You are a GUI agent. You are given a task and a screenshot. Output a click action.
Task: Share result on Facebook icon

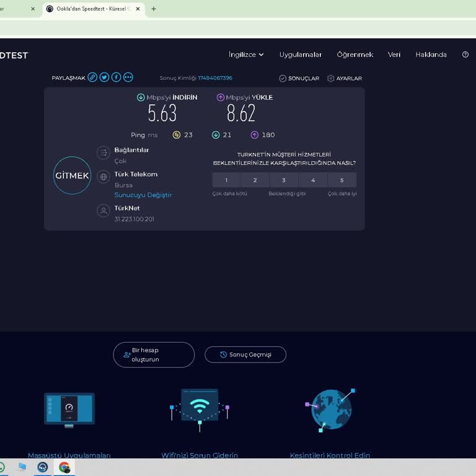tap(116, 77)
